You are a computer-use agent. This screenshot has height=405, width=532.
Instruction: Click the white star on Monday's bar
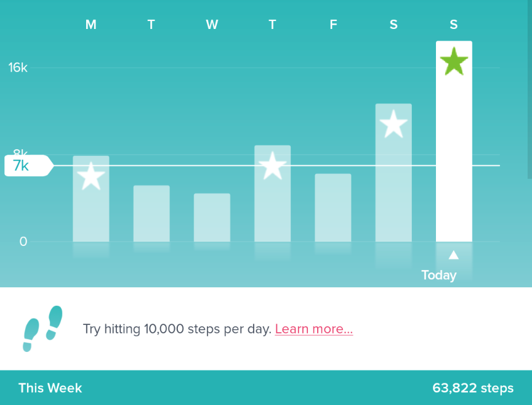pos(91,176)
